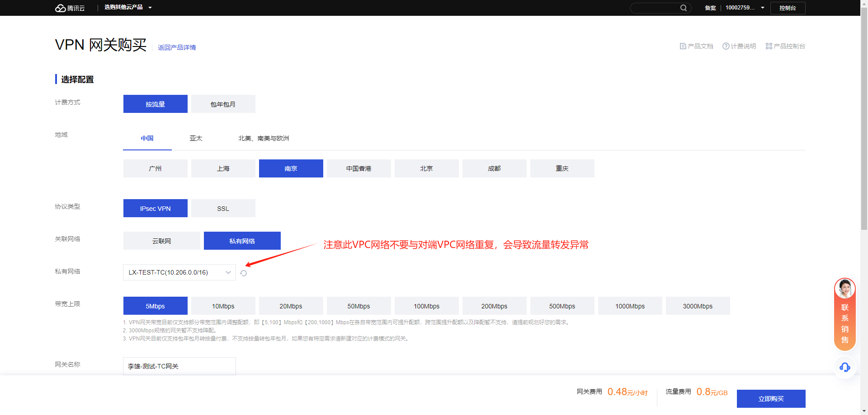Click the 返回产品详情 link
868x415 pixels.
[177, 47]
